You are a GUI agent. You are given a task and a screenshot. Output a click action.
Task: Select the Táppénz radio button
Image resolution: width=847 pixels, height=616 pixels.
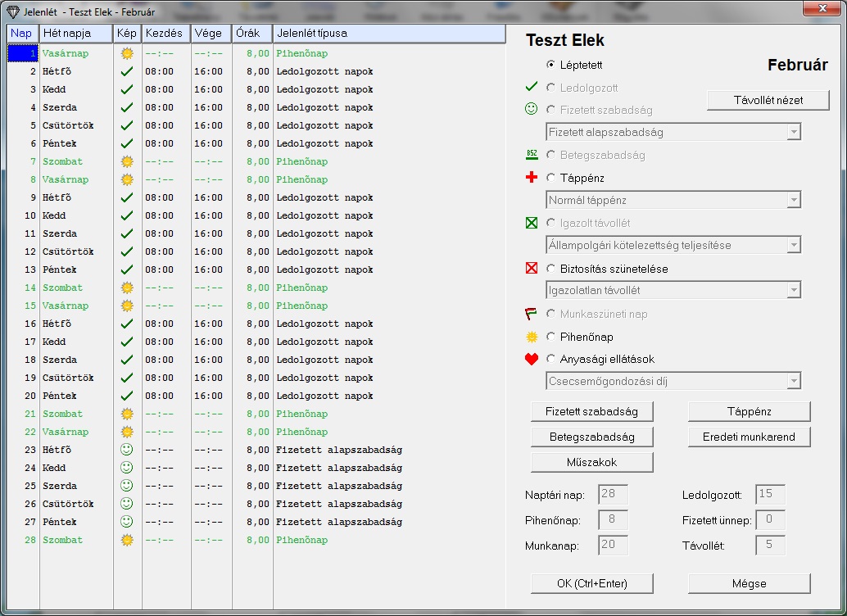(x=550, y=178)
